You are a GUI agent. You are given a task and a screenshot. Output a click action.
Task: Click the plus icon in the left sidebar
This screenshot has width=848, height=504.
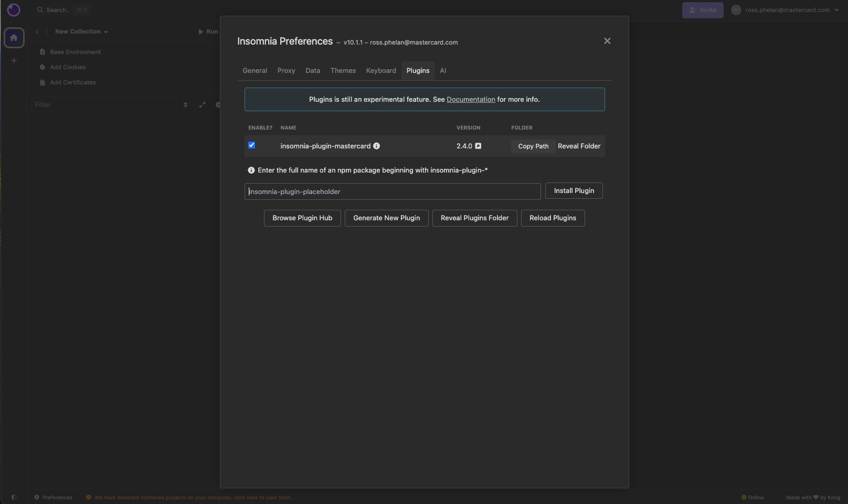pos(14,61)
